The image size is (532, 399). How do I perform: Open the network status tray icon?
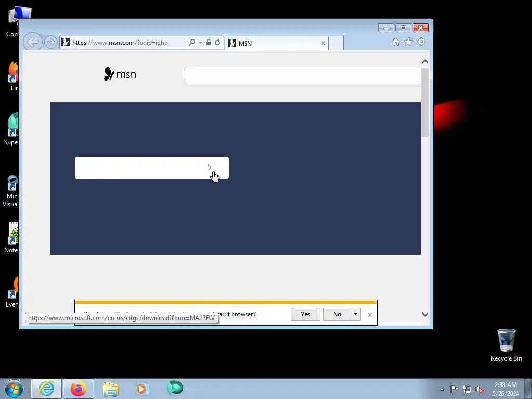[x=467, y=389]
